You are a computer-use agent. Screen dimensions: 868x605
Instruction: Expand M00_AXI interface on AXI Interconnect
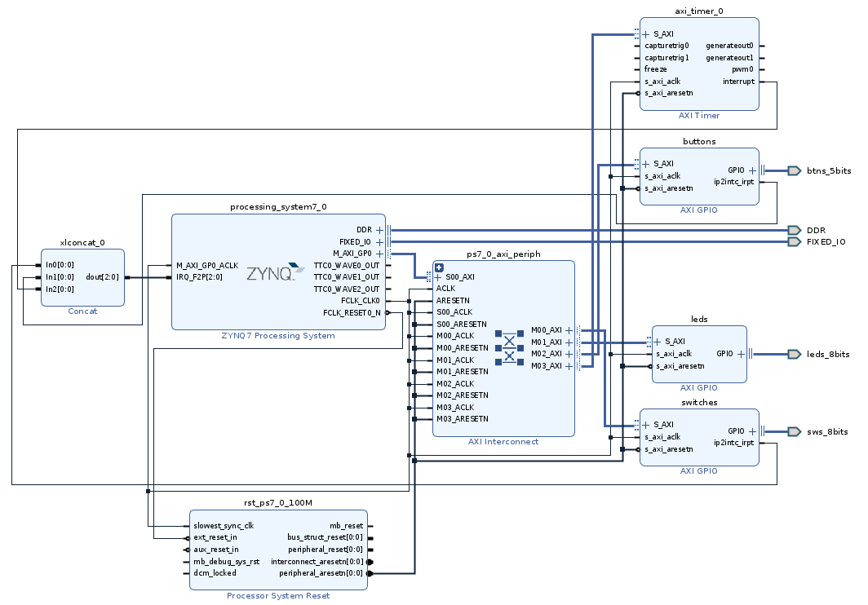[x=569, y=330]
